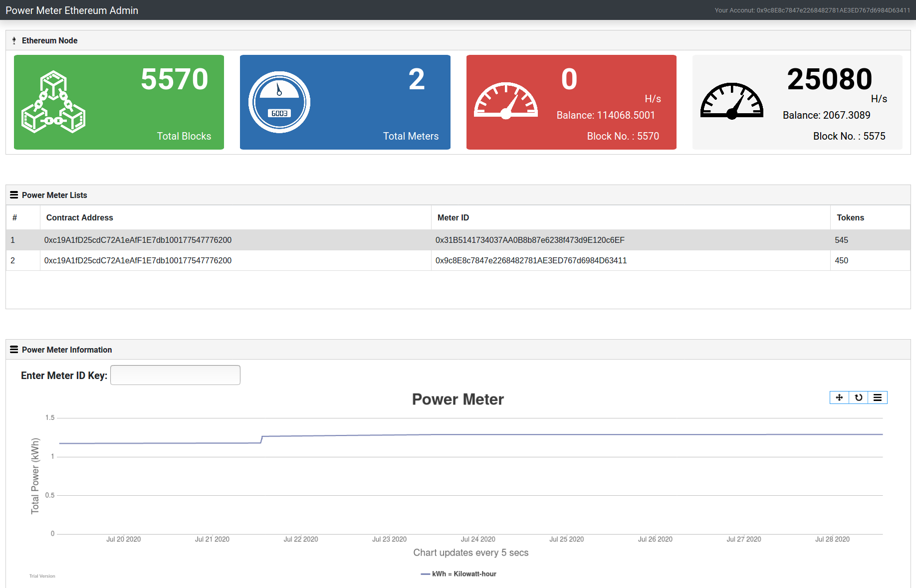Click the chart pan/move tool icon
Screen dimensions: 916x588
coord(839,397)
